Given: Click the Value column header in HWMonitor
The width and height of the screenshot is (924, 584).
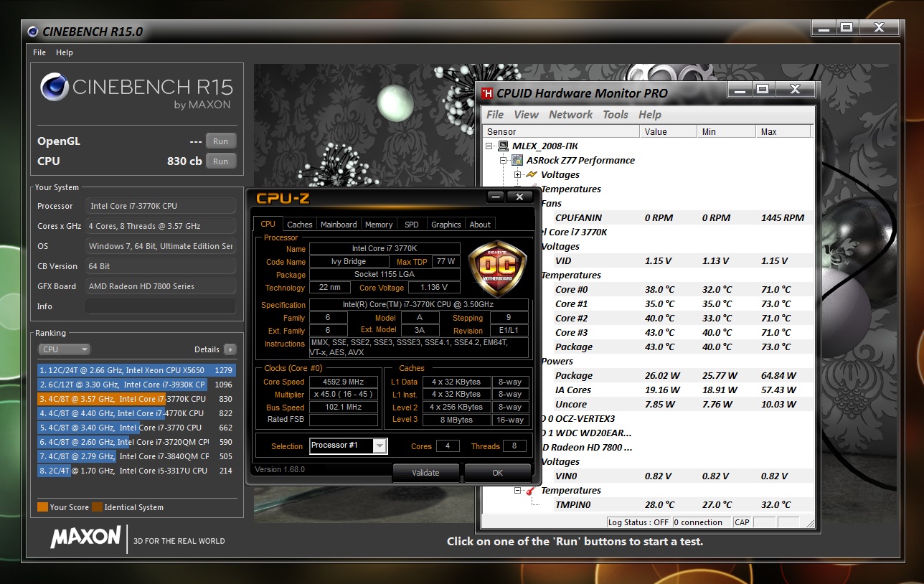Looking at the screenshot, I should pos(669,131).
